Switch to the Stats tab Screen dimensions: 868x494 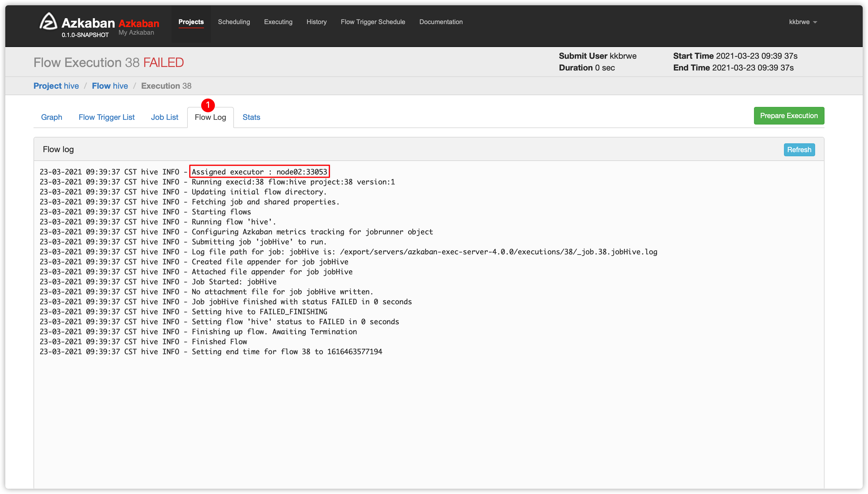(251, 117)
